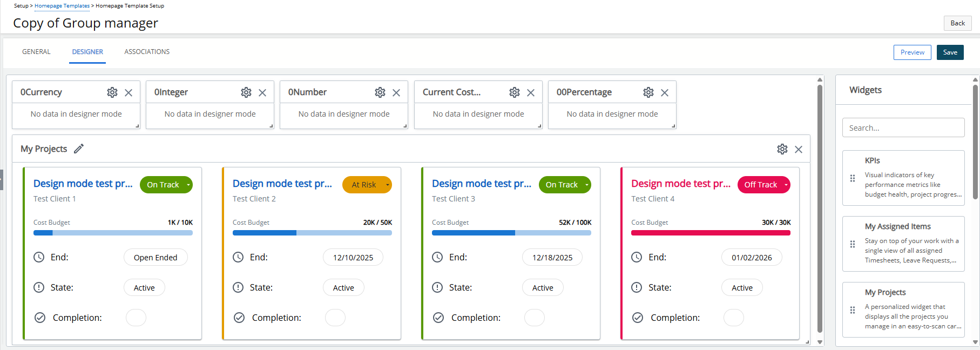Open the At Risk status dropdown
980x350 pixels.
(x=387, y=185)
